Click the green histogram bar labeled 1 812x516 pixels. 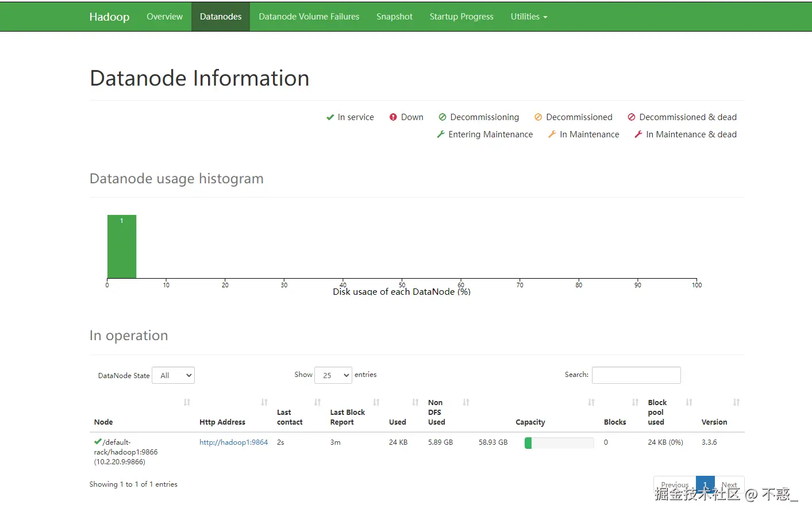click(122, 247)
